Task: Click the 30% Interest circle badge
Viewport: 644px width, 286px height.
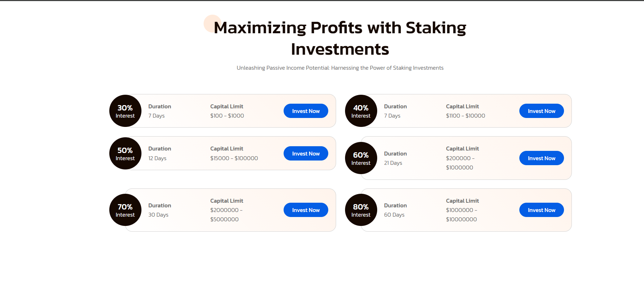Action: point(125,111)
